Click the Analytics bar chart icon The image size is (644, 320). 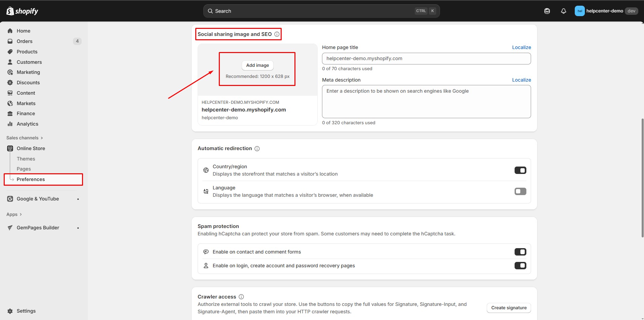click(10, 124)
